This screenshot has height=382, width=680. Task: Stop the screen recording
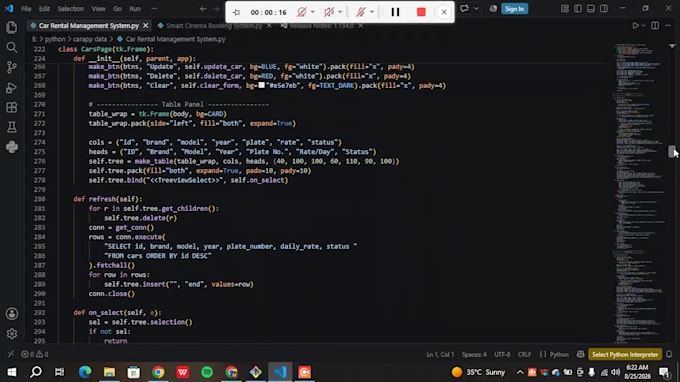[421, 12]
